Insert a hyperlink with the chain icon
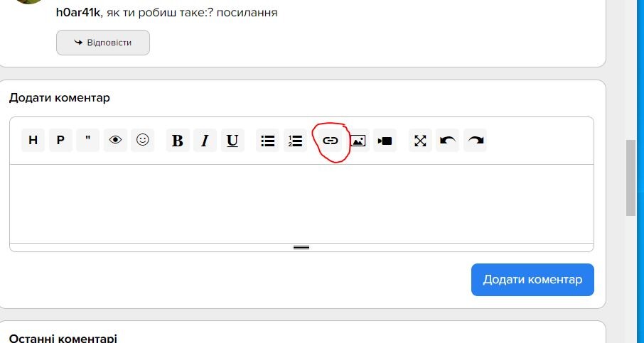 [331, 141]
